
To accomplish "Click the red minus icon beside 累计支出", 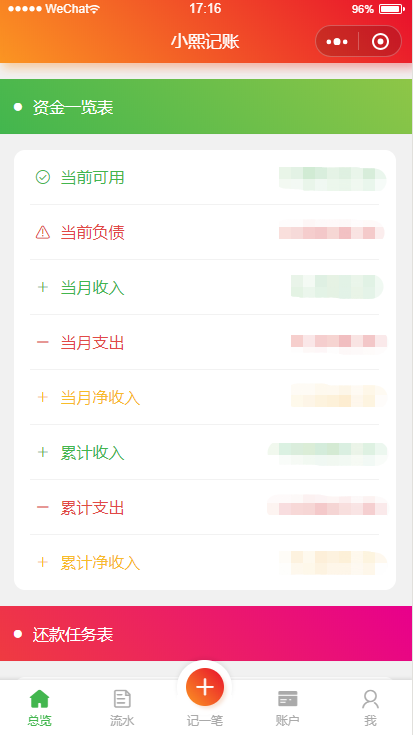I will (43, 507).
